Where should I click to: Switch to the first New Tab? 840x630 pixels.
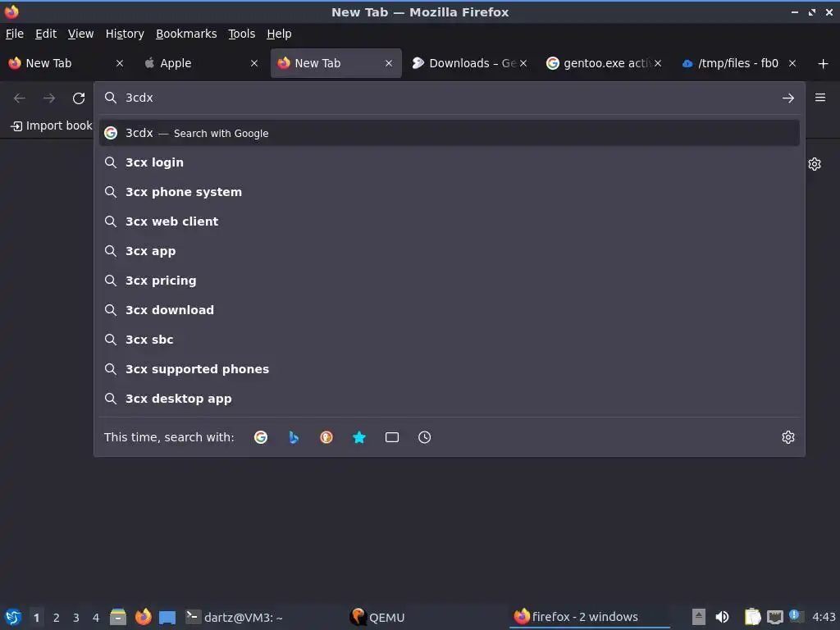[x=66, y=63]
